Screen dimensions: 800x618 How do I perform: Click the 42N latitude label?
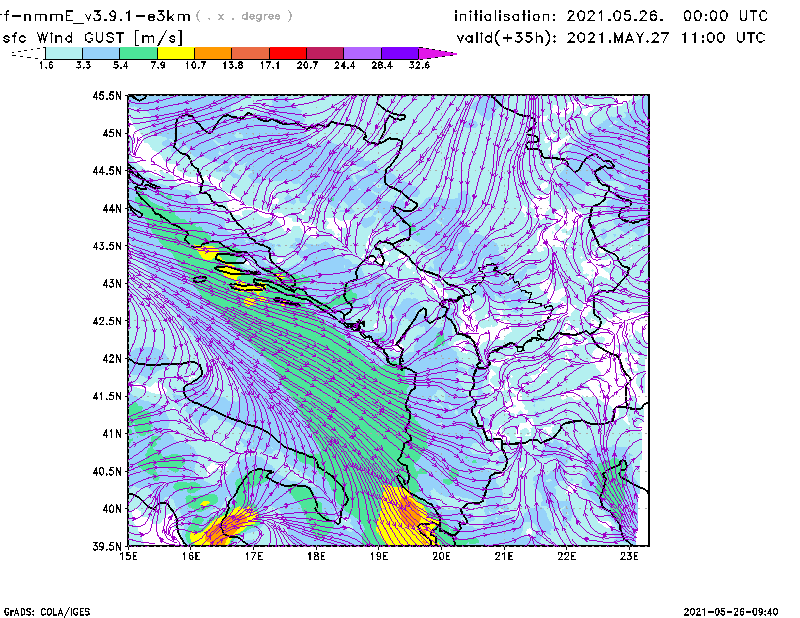tap(112, 358)
